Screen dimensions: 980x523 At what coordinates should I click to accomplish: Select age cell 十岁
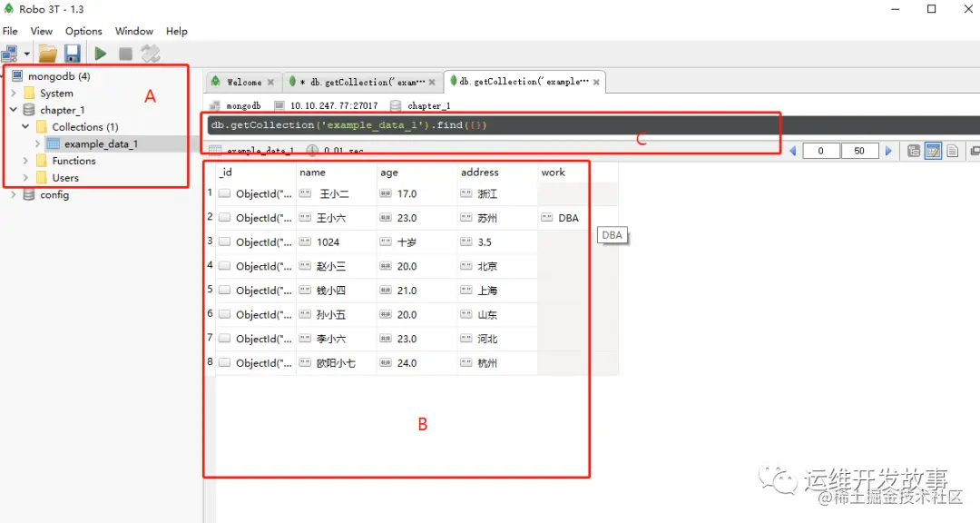pyautogui.click(x=416, y=242)
